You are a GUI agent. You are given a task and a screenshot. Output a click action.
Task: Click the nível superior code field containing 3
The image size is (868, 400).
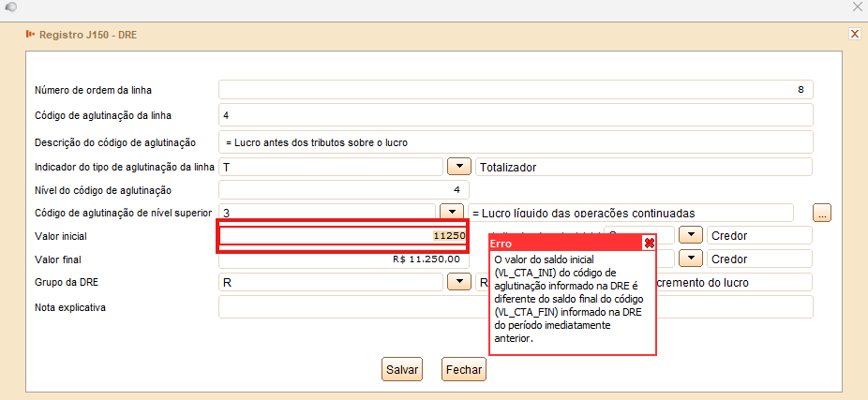[327, 213]
